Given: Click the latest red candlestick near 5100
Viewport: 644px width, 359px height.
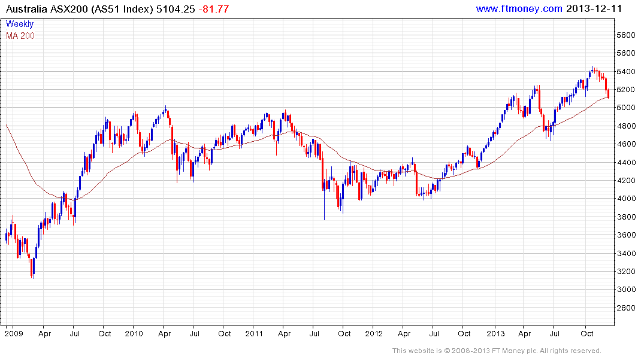Looking at the screenshot, I should click(x=608, y=94).
